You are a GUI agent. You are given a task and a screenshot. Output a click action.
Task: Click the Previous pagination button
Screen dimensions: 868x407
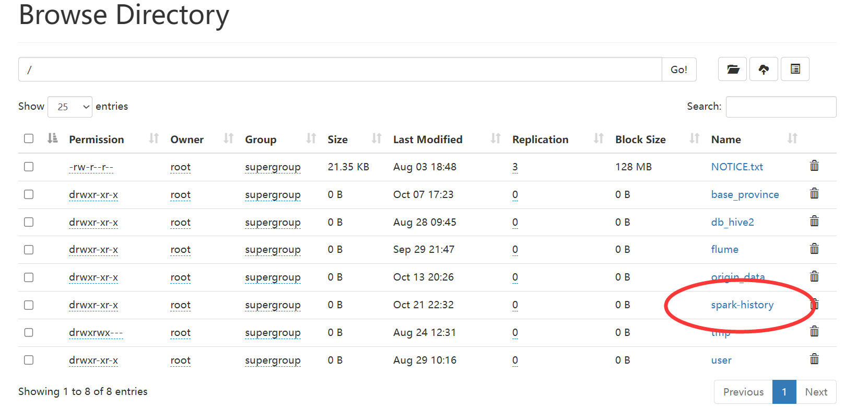click(743, 392)
